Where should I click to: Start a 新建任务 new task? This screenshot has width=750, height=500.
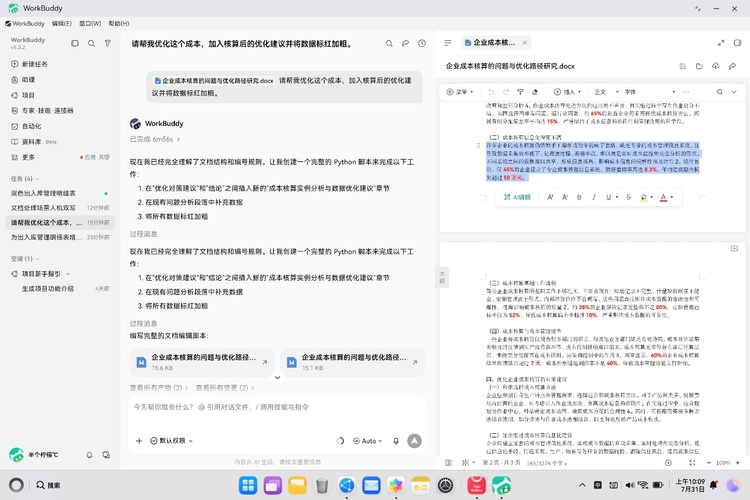[30, 64]
